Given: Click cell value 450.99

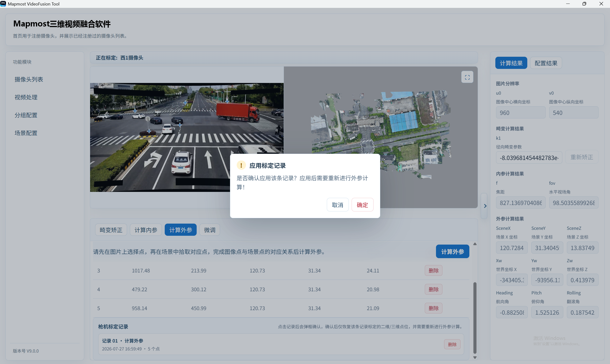Looking at the screenshot, I should tap(198, 308).
